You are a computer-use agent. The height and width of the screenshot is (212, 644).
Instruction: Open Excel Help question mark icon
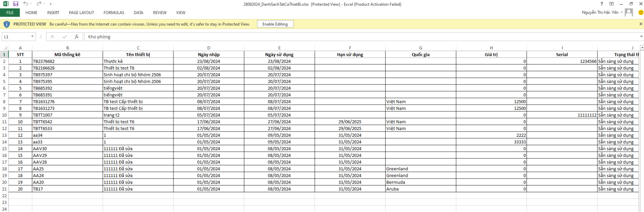[x=602, y=4]
